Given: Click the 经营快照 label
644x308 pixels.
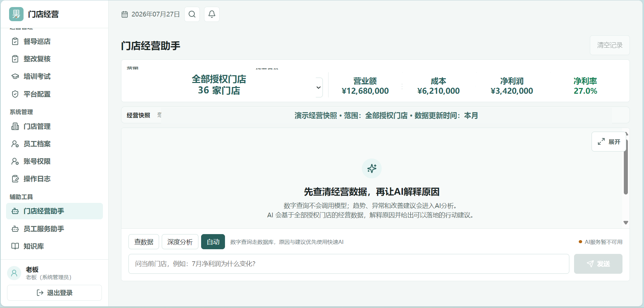Looking at the screenshot, I should (x=139, y=116).
